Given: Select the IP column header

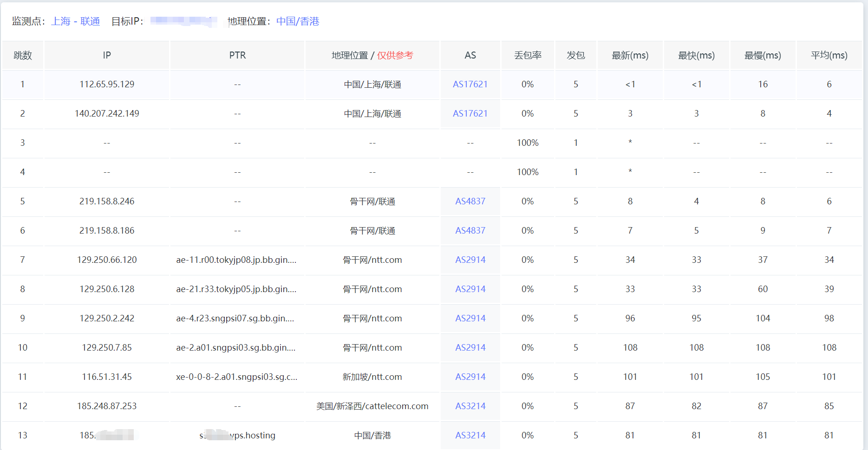Looking at the screenshot, I should point(107,55).
